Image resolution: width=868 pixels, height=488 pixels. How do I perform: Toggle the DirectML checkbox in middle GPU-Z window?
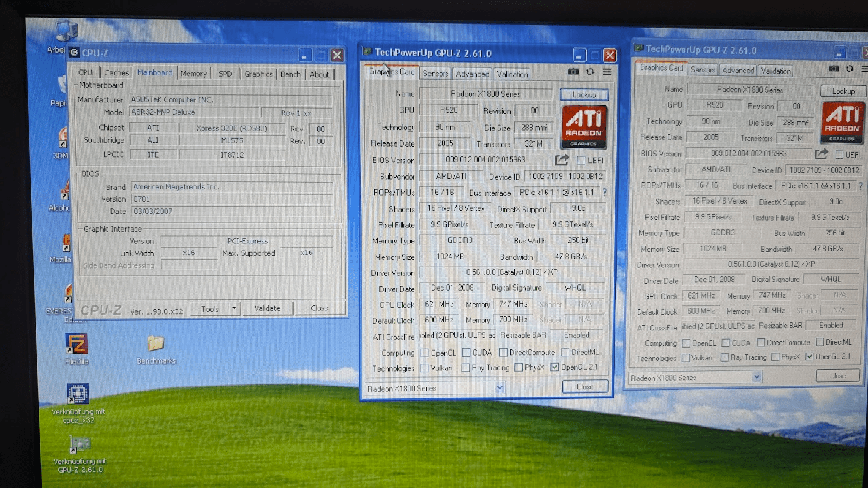pos(565,353)
